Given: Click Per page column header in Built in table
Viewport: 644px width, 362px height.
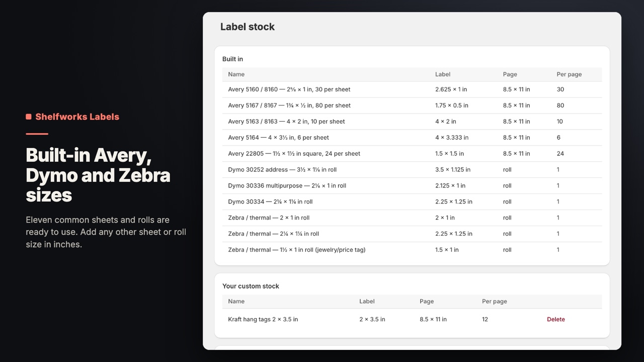Looking at the screenshot, I should pos(569,74).
